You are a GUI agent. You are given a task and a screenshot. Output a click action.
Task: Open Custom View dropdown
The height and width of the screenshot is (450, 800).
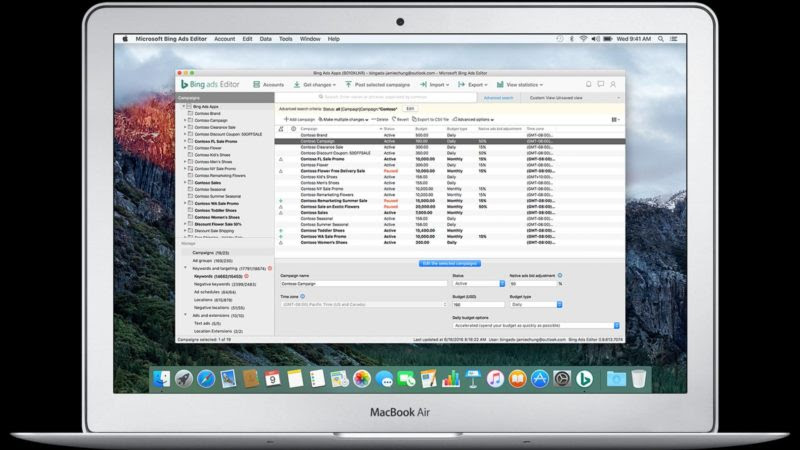tap(573, 97)
